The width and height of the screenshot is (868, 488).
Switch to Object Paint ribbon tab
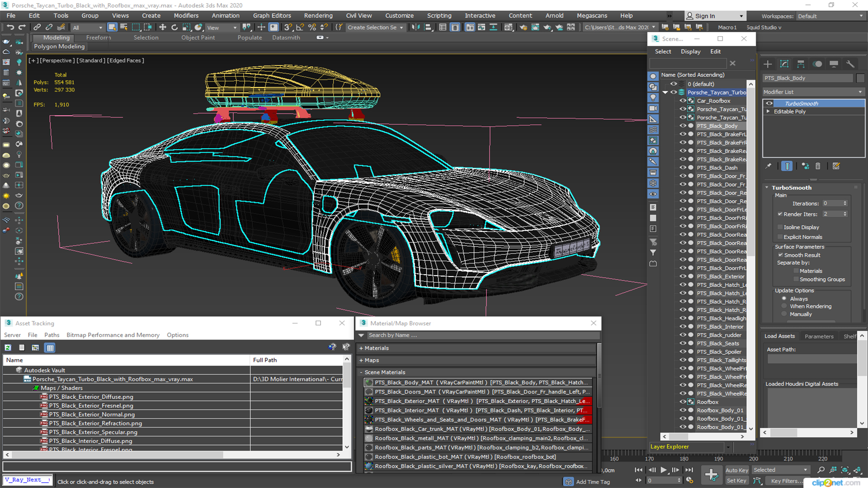tap(198, 38)
